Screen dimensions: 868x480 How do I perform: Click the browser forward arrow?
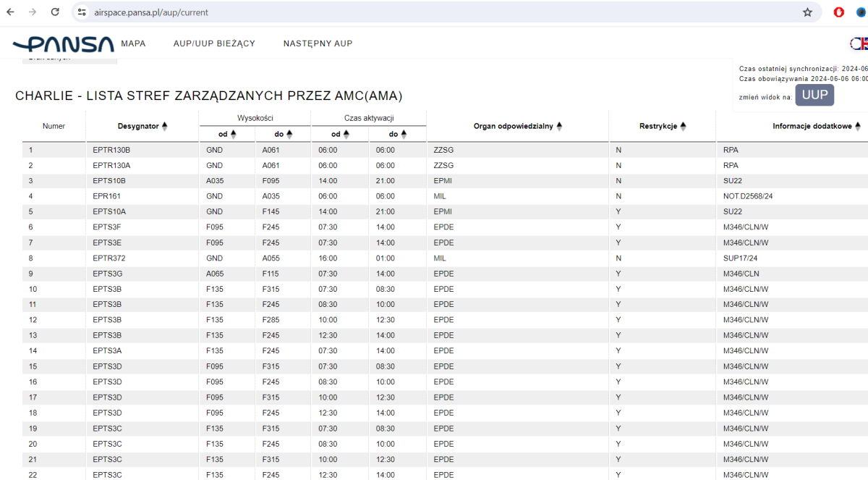[x=33, y=12]
